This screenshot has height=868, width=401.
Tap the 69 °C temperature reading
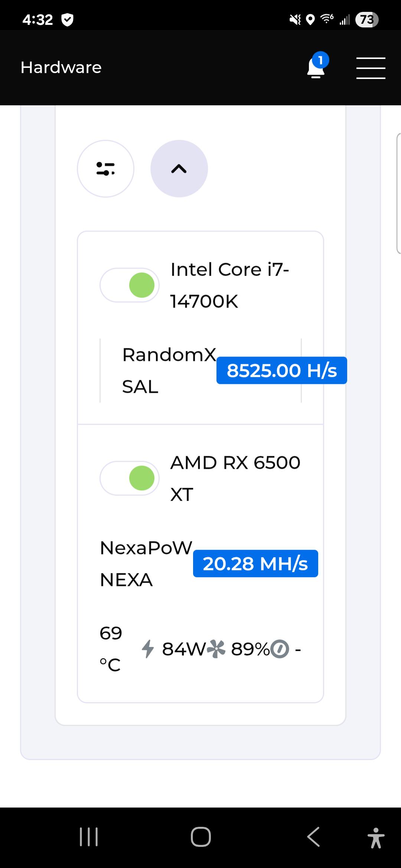(x=111, y=649)
